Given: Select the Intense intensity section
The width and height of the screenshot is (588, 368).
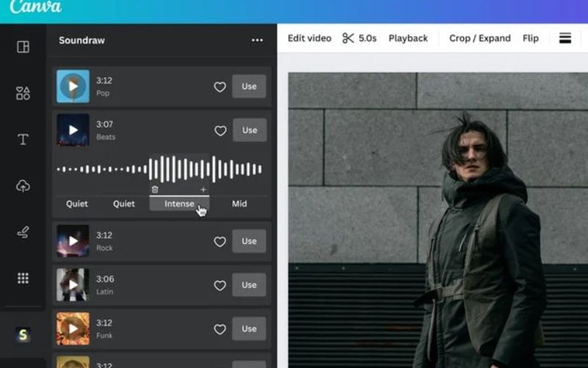Looking at the screenshot, I should 179,204.
